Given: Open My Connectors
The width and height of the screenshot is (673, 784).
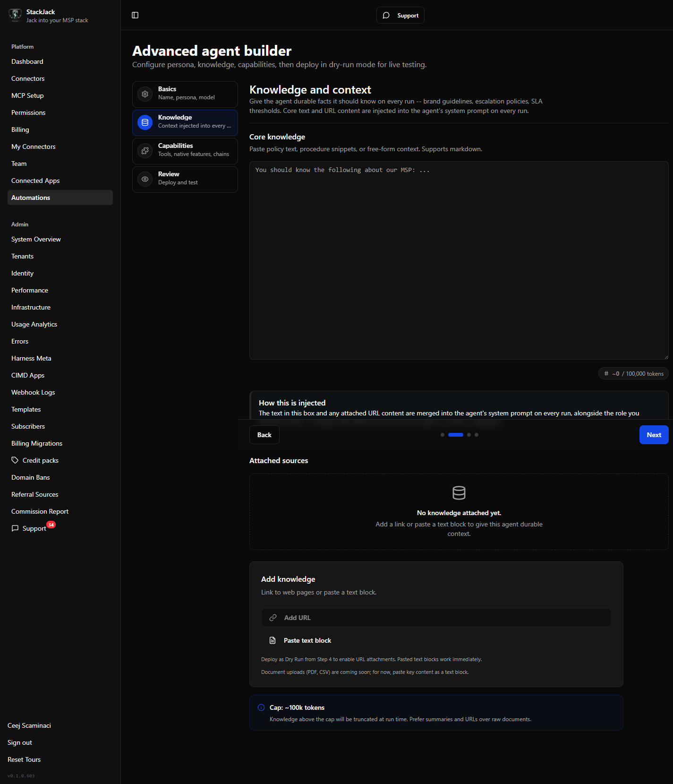Looking at the screenshot, I should (x=60, y=146).
